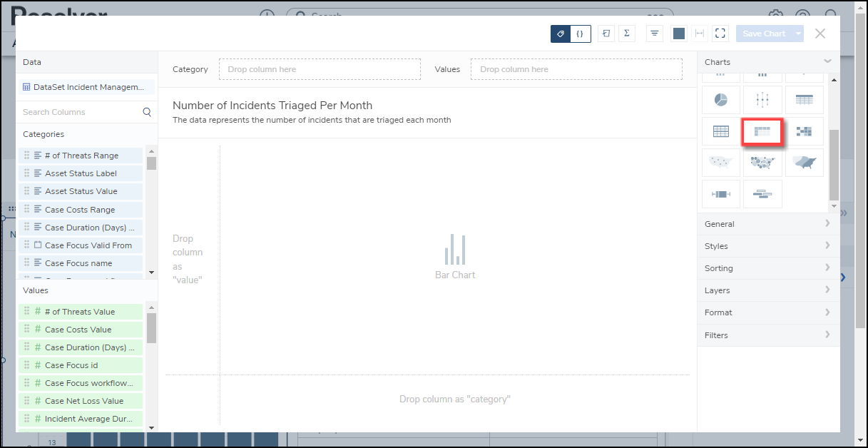Viewport: 868px width, 448px height.
Task: Select the Case Net Loss Value item
Action: (81, 401)
